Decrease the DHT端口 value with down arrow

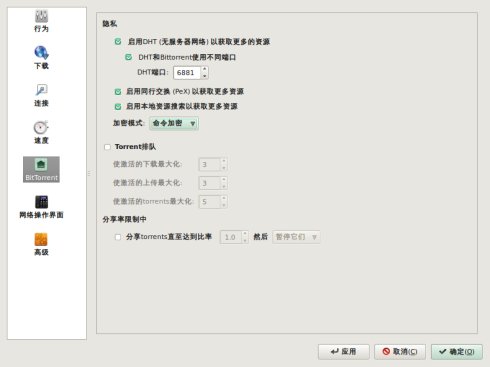pyautogui.click(x=205, y=76)
